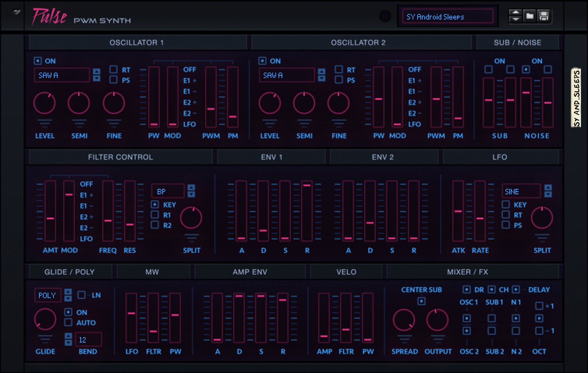The height and width of the screenshot is (373, 588).
Task: Open Oscillator 1 SAW A waveform selector
Action: click(62, 75)
